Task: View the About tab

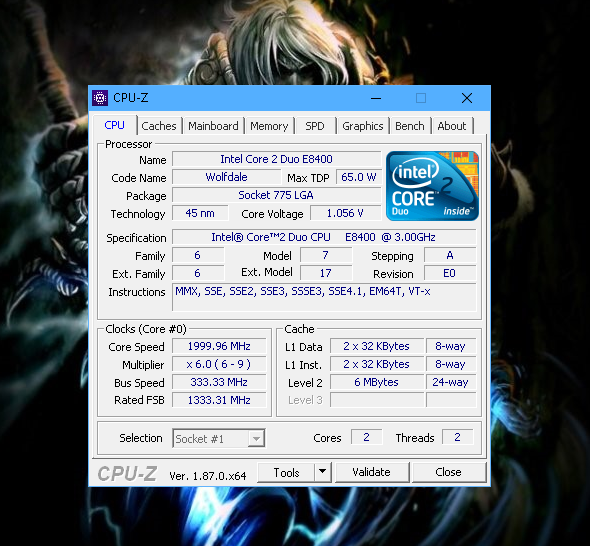Action: (x=452, y=126)
